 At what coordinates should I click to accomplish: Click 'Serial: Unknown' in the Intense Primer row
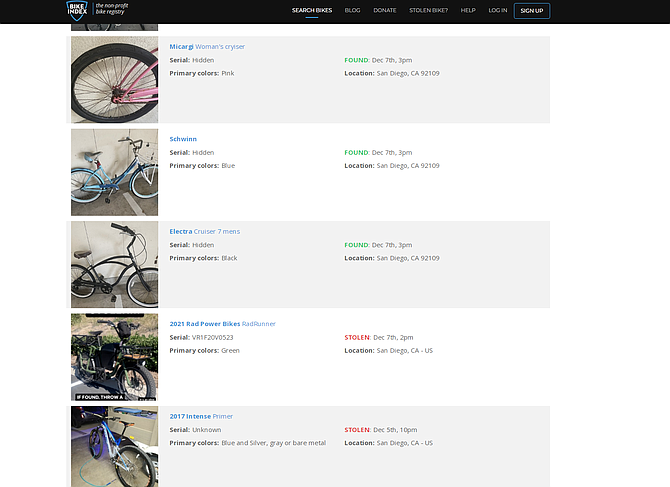coord(195,430)
